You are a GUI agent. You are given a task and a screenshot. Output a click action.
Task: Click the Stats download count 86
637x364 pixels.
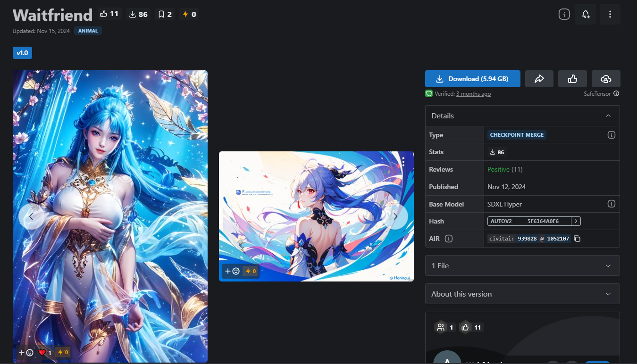pyautogui.click(x=497, y=152)
